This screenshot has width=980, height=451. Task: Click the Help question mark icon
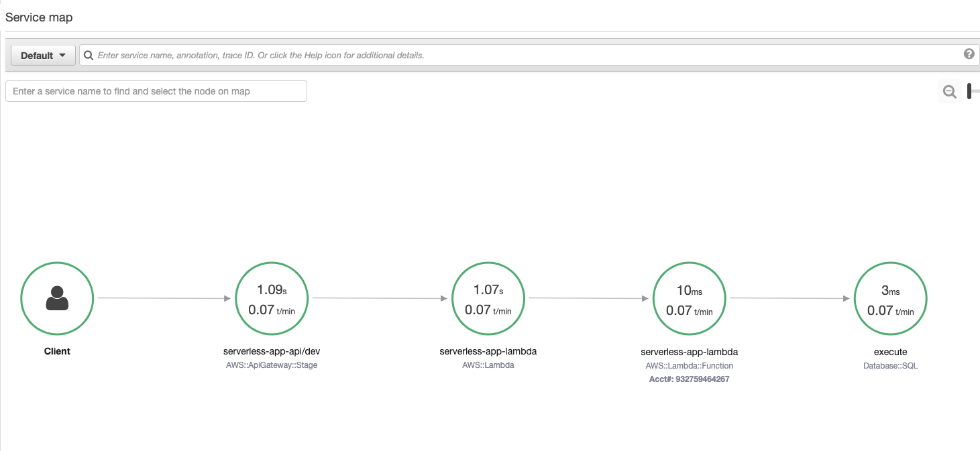click(969, 54)
